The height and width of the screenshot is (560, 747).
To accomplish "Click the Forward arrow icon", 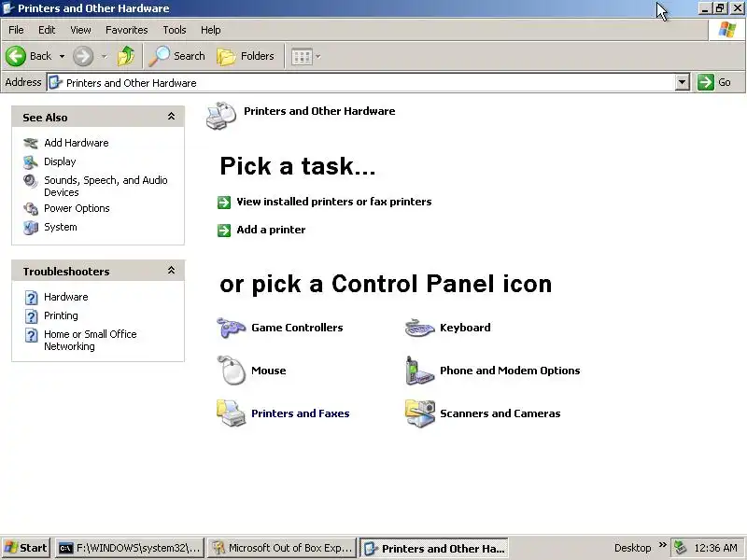I will (x=83, y=56).
